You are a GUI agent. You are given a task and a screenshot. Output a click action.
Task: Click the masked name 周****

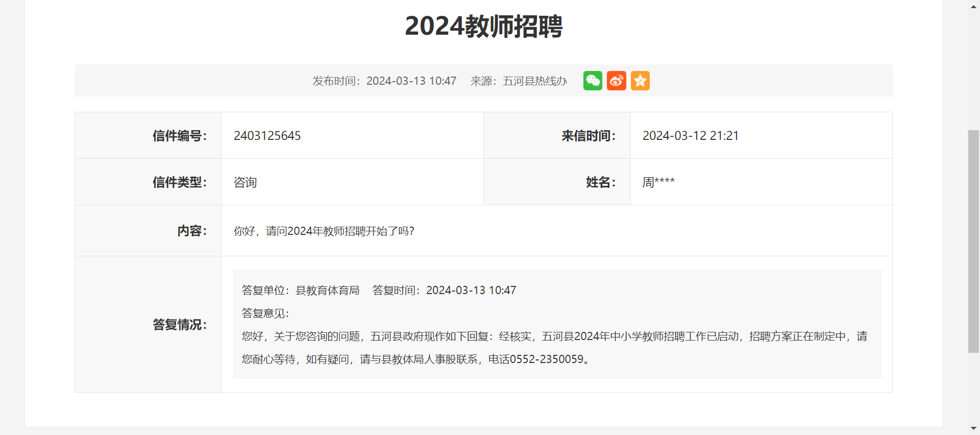coord(658,182)
